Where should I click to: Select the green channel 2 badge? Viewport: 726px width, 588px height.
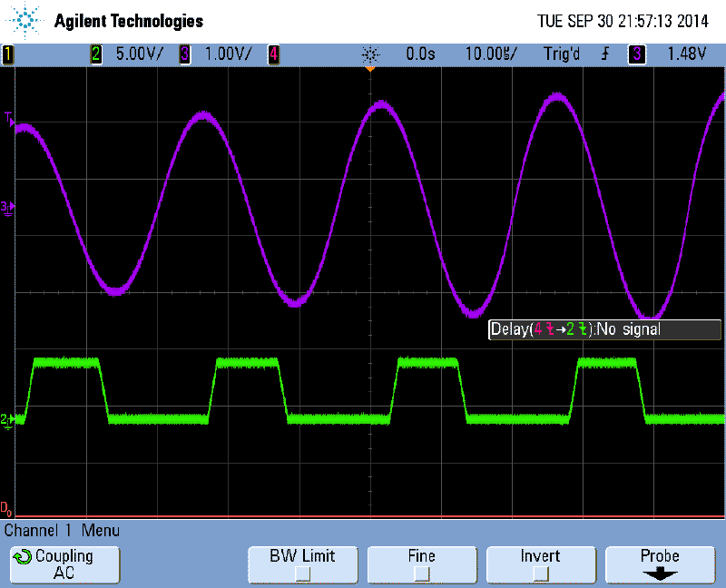point(96,54)
